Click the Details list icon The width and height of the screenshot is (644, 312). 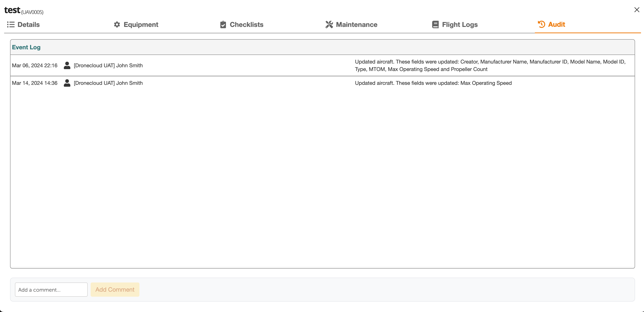11,24
